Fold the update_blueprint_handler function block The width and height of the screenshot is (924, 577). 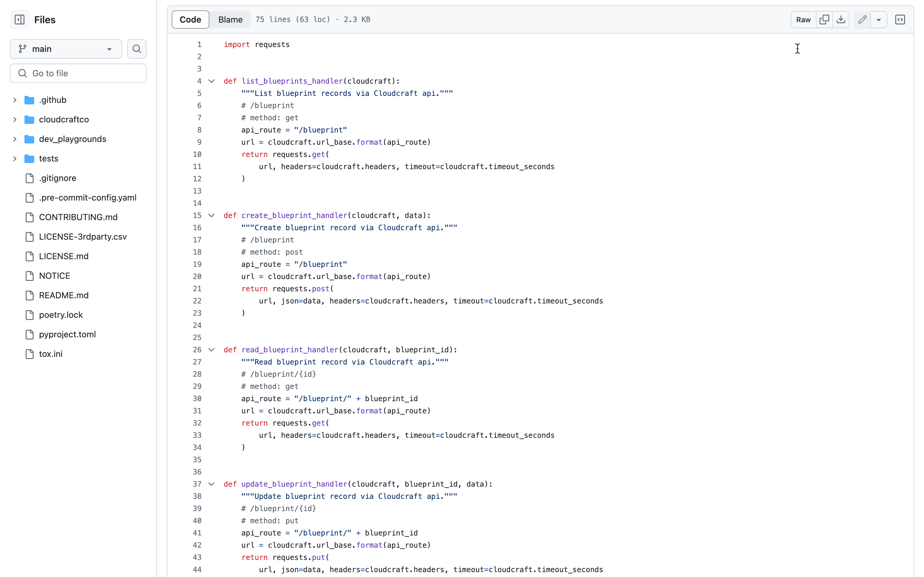coord(211,484)
